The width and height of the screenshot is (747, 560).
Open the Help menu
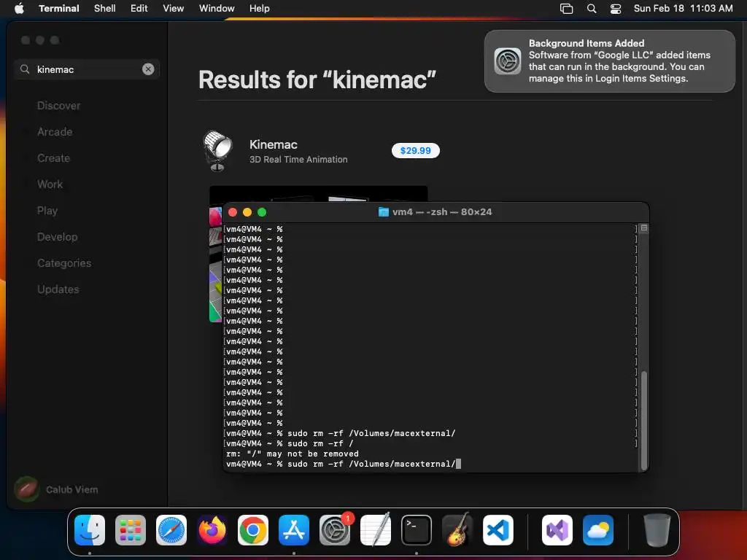[260, 8]
